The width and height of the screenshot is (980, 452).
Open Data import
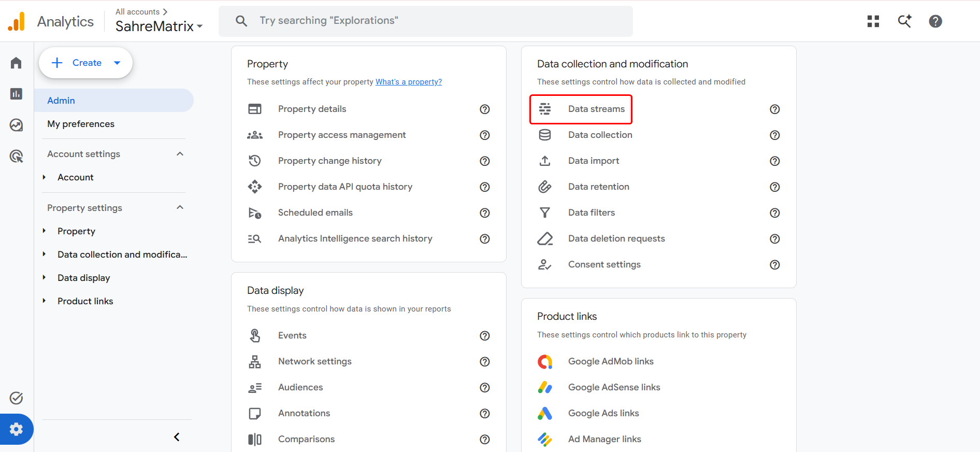coord(594,161)
